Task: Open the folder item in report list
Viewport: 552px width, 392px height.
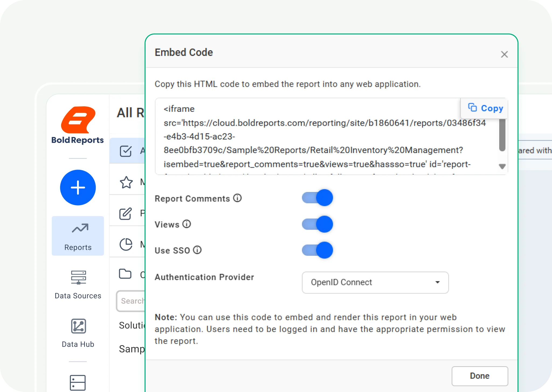Action: pyautogui.click(x=126, y=274)
